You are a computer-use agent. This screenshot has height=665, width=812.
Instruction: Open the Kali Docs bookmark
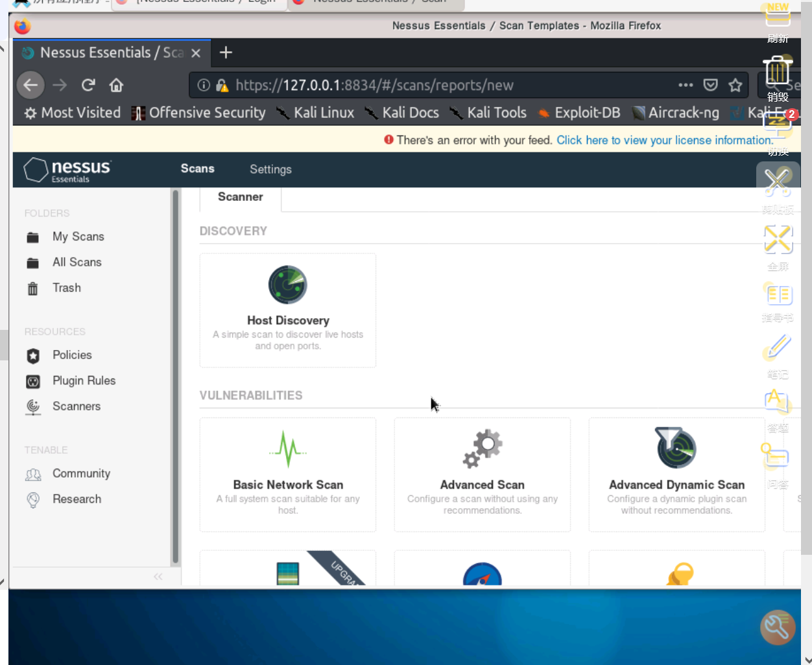point(402,113)
